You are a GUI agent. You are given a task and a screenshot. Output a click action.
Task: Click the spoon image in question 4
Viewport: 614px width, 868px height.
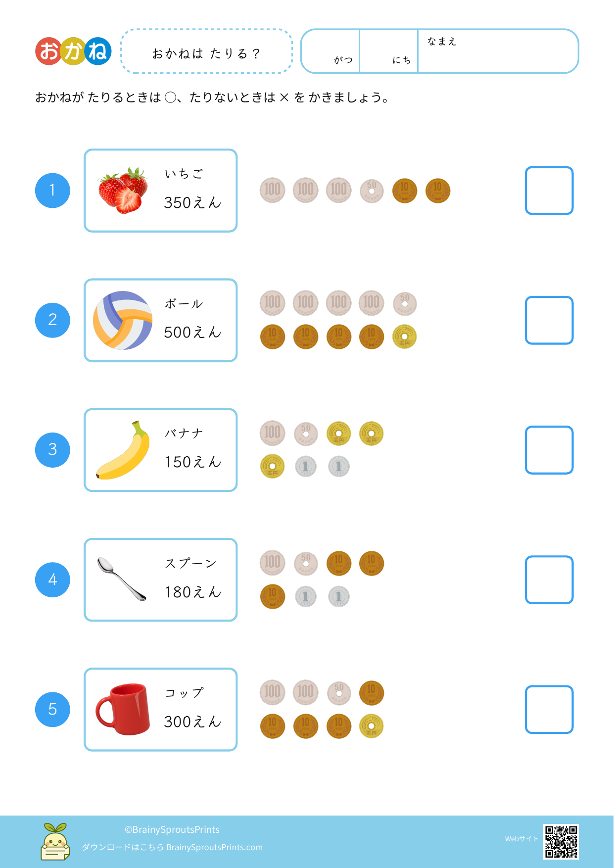pyautogui.click(x=122, y=579)
